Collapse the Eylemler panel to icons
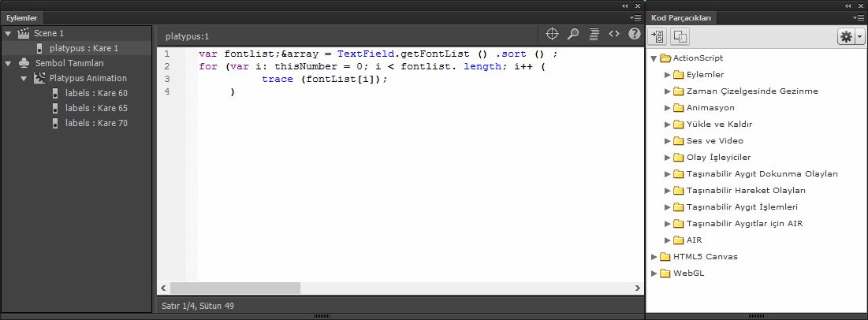The width and height of the screenshot is (868, 320). click(x=625, y=6)
